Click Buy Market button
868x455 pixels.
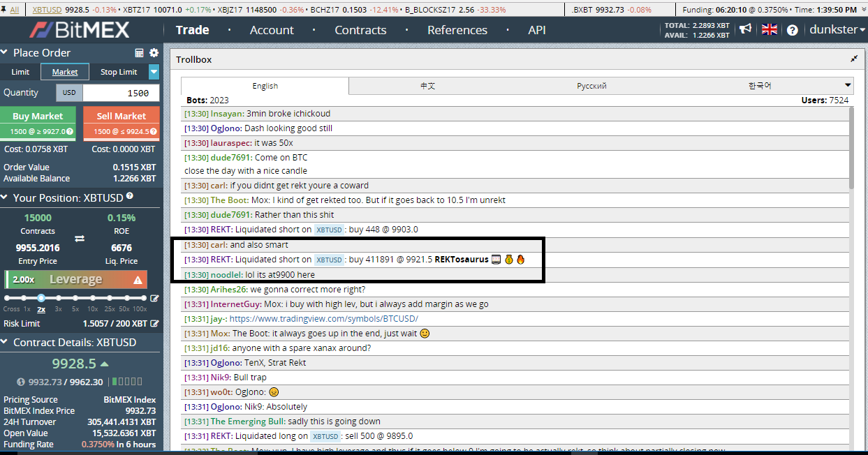[x=38, y=122]
